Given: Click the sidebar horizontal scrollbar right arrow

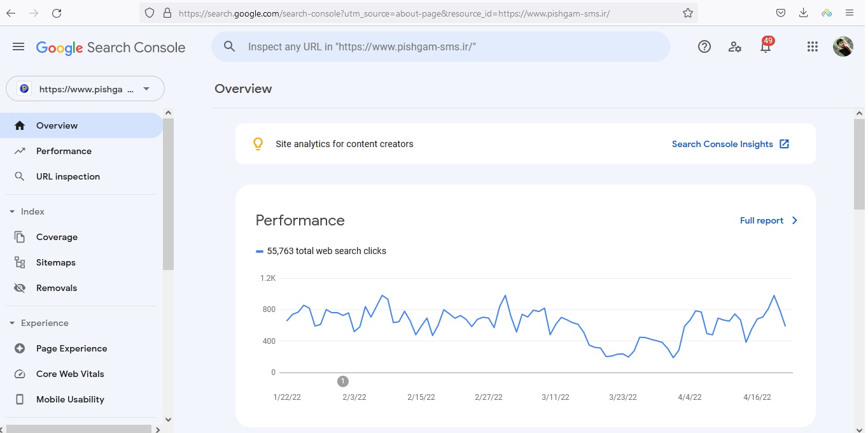Looking at the screenshot, I should 158,429.
